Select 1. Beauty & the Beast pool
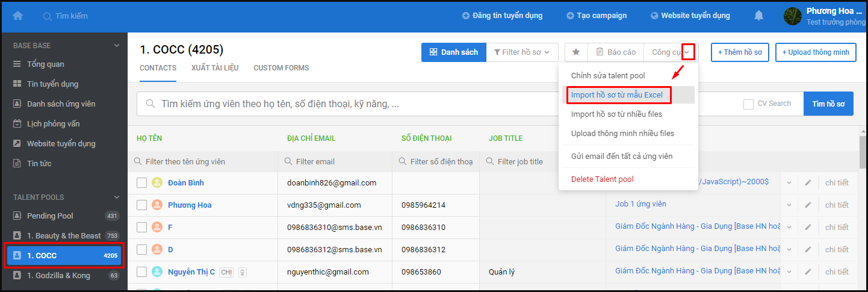This screenshot has width=868, height=292. pyautogui.click(x=64, y=236)
